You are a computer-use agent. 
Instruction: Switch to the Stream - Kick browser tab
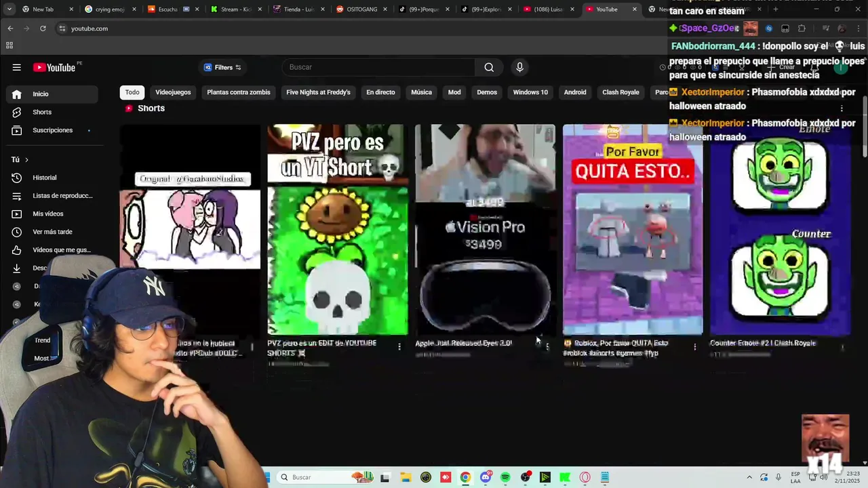click(x=235, y=9)
